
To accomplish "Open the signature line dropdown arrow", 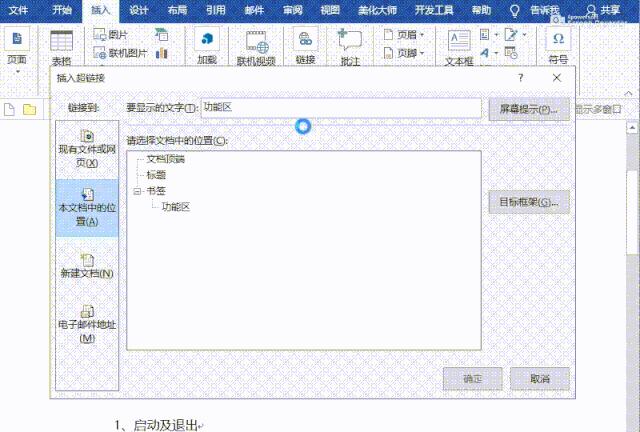I will (524, 35).
